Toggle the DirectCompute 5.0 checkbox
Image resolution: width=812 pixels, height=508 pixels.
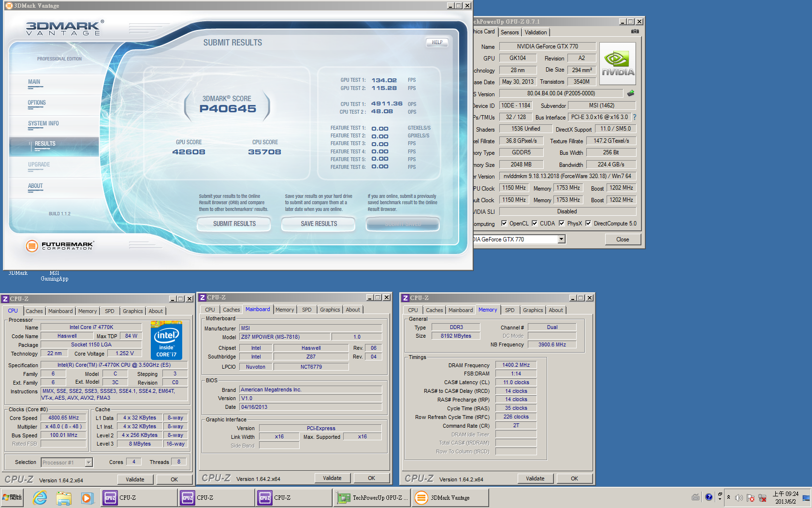(x=588, y=223)
